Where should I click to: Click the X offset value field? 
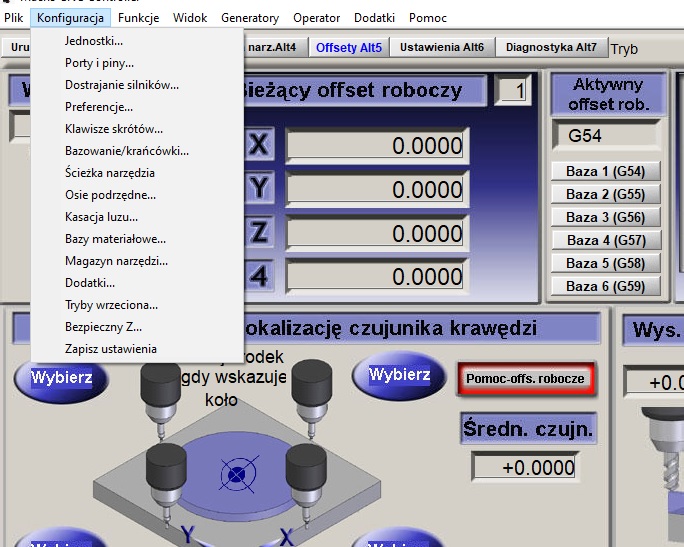point(377,146)
